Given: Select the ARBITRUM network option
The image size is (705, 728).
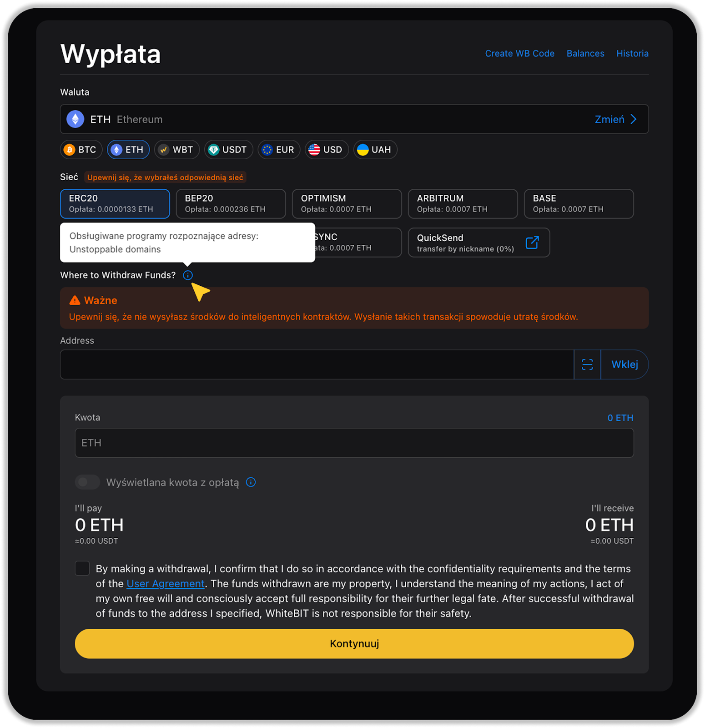Looking at the screenshot, I should (x=463, y=204).
